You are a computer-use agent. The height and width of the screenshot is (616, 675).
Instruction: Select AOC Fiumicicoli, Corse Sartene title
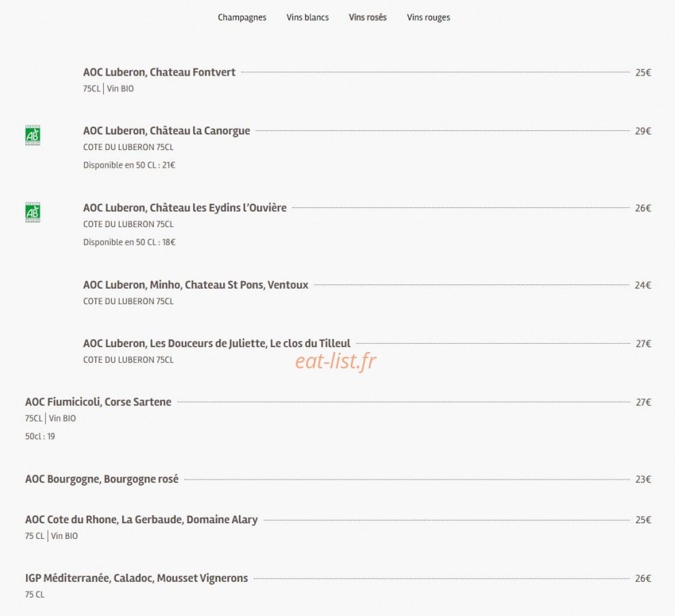pyautogui.click(x=98, y=402)
